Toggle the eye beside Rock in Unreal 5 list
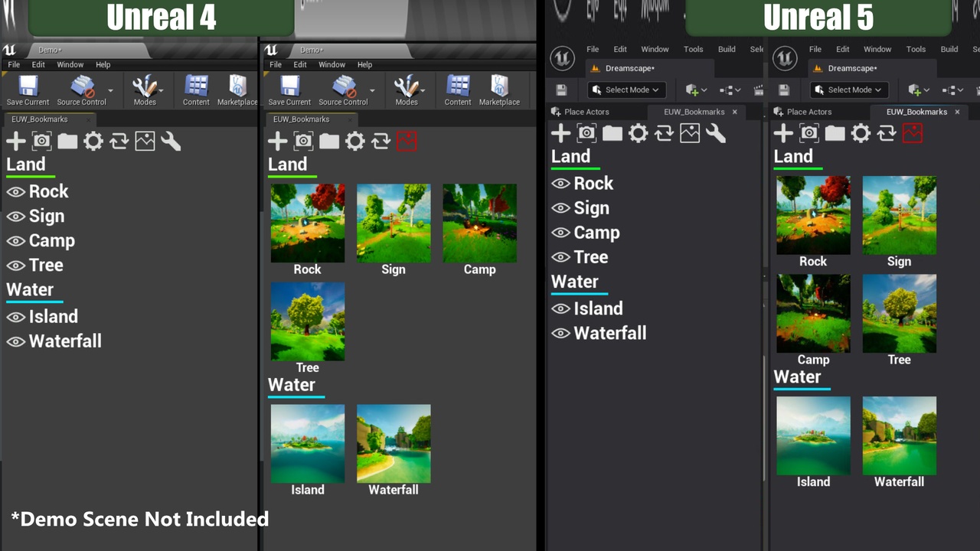Screen dimensions: 980x551 [561, 184]
